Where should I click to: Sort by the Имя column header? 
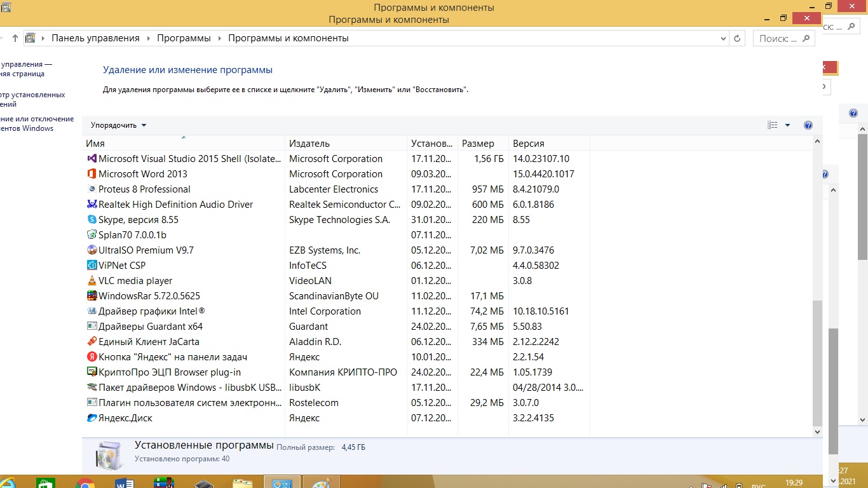click(x=184, y=144)
